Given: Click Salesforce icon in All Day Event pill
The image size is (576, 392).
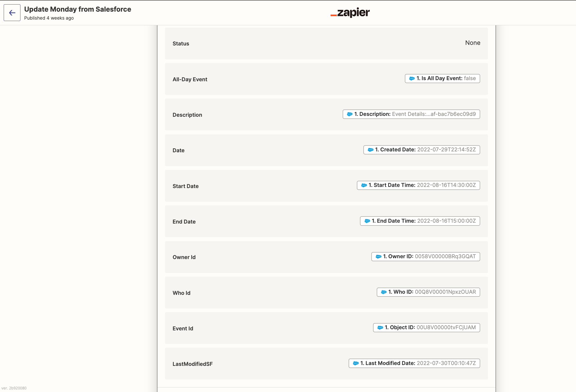Looking at the screenshot, I should [x=412, y=79].
